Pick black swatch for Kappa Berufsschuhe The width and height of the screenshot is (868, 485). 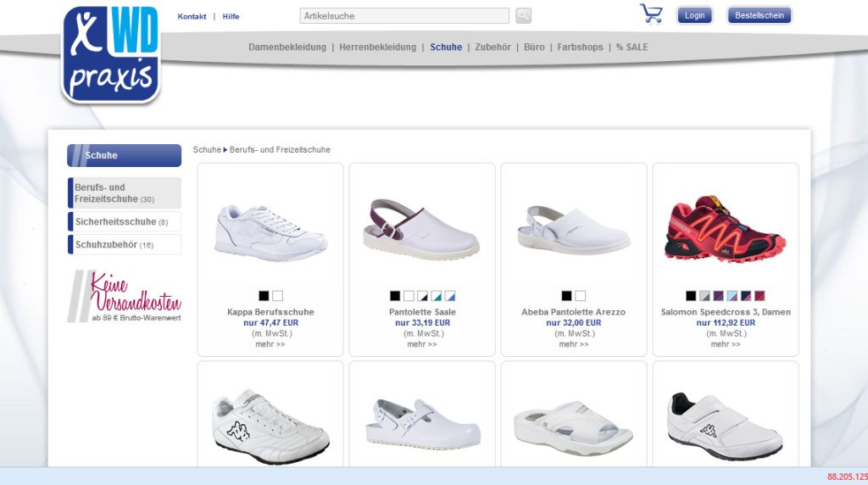coord(264,296)
